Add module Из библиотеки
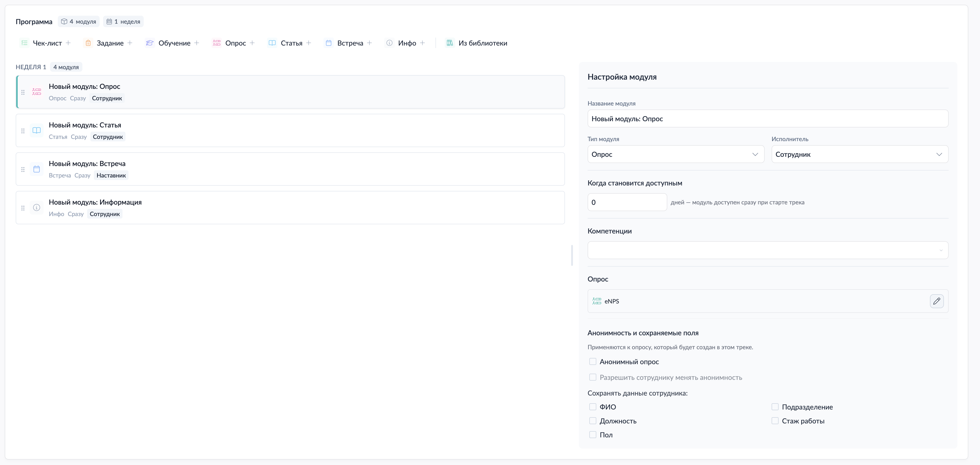 tap(477, 43)
